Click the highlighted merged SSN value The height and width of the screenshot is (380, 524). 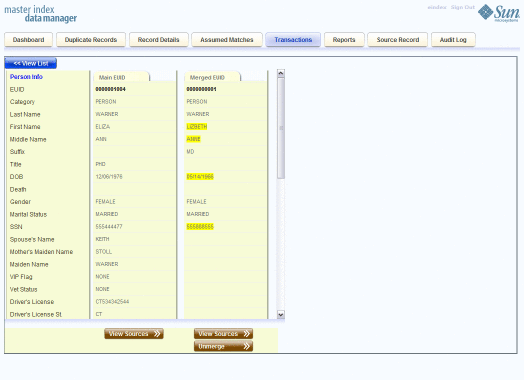tap(200, 227)
